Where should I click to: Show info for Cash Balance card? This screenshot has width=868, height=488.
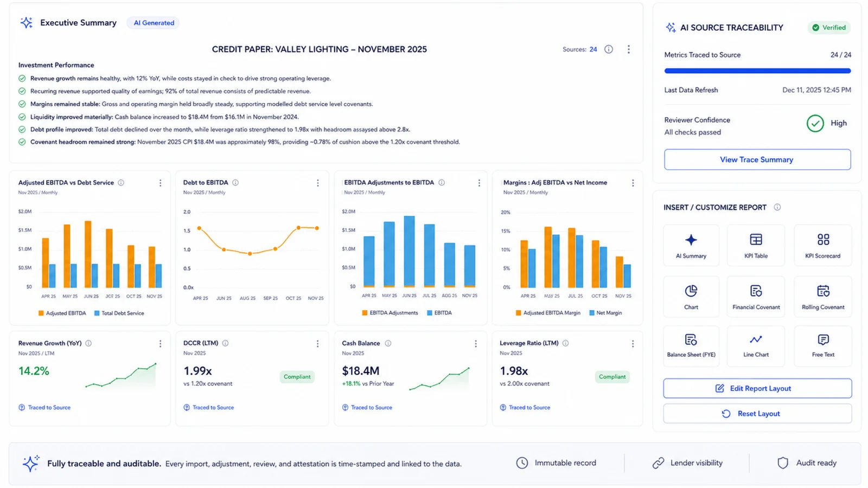click(x=388, y=343)
